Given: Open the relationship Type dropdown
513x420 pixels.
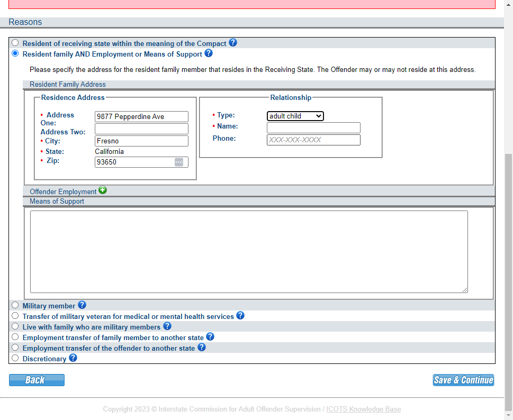Looking at the screenshot, I should pyautogui.click(x=295, y=116).
